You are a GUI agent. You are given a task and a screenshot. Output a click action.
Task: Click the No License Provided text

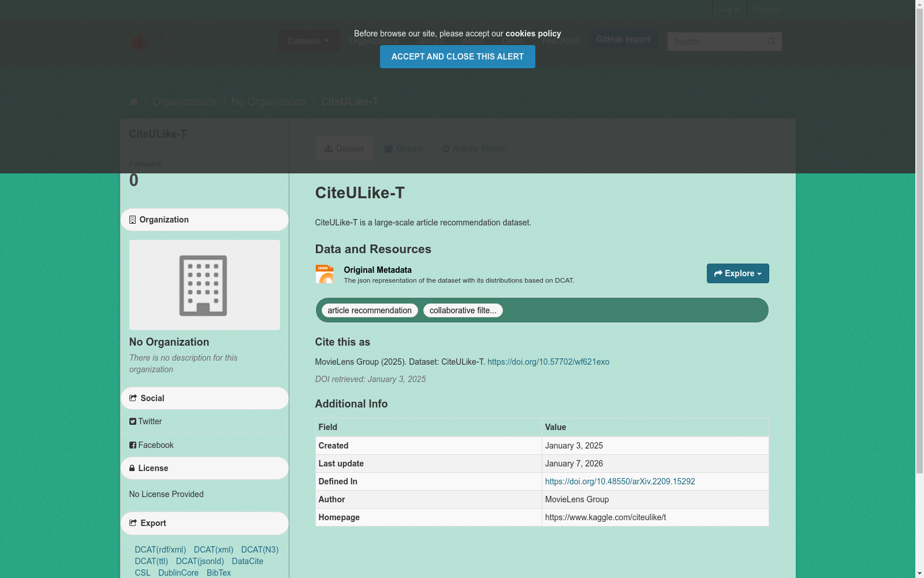166,494
